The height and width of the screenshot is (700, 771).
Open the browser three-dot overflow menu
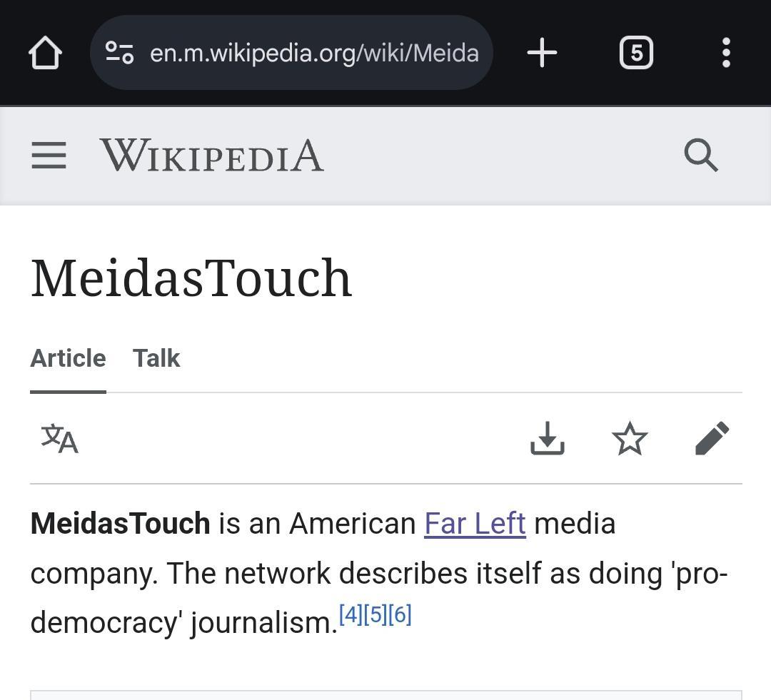tap(726, 53)
